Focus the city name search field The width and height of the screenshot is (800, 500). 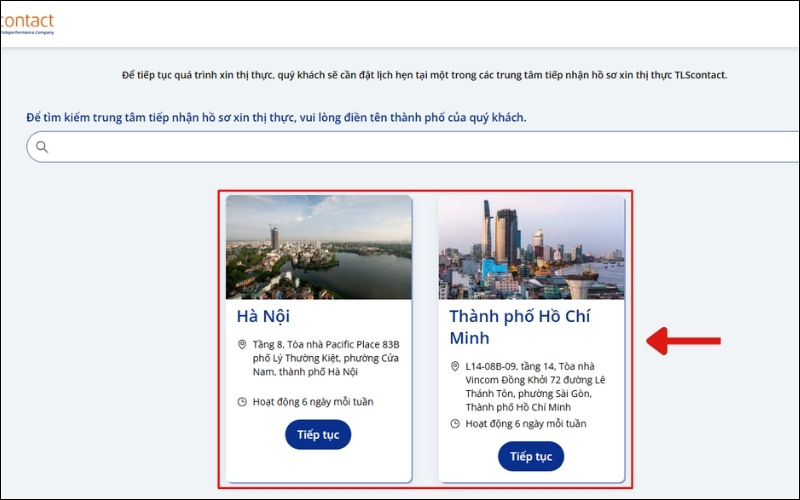tap(413, 147)
